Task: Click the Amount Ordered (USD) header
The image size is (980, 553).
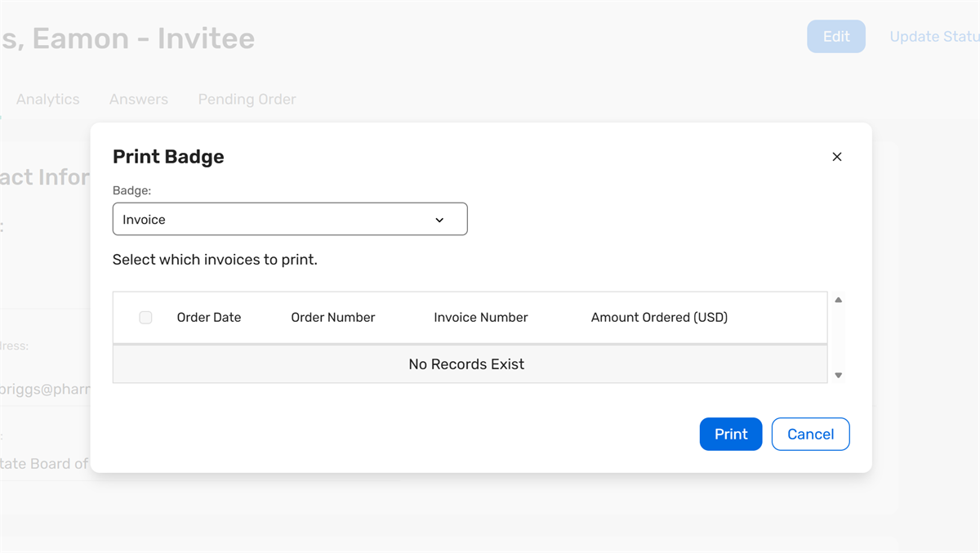Action: pos(659,317)
